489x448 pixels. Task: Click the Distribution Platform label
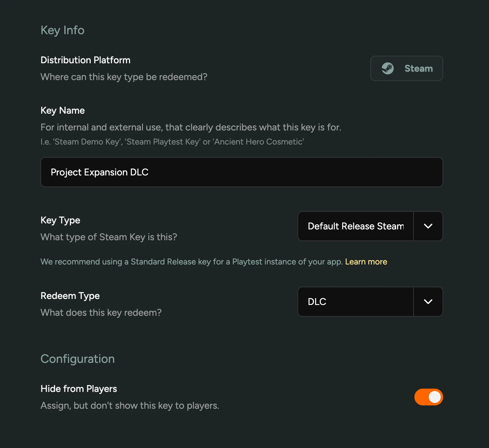85,60
